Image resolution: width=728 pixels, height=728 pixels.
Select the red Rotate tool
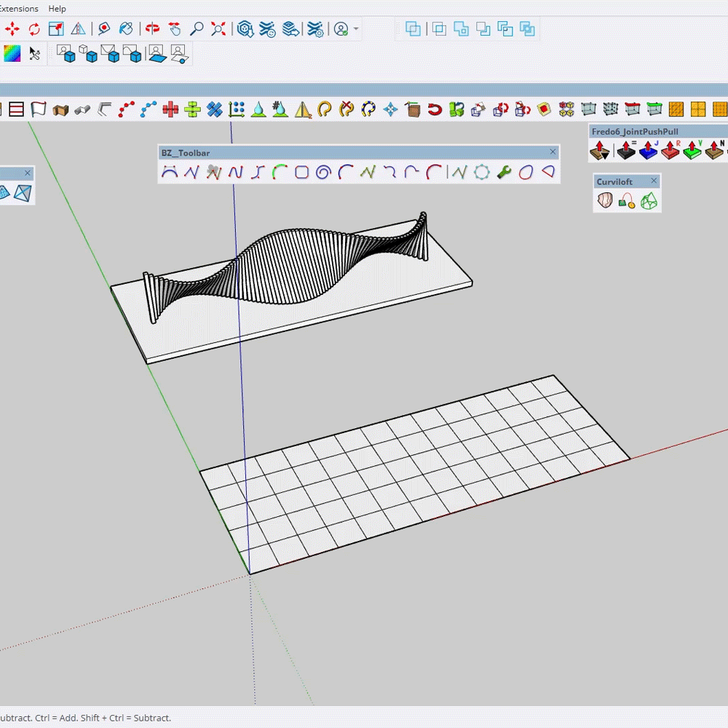(x=34, y=29)
